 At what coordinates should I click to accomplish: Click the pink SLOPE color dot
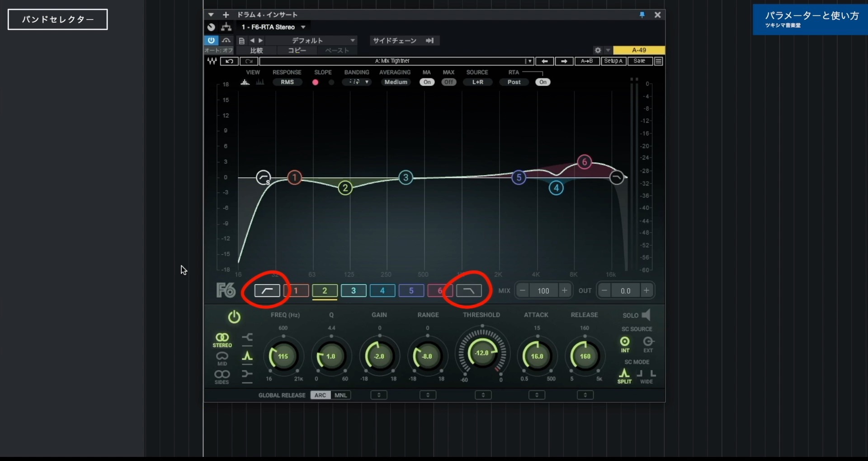click(x=315, y=82)
